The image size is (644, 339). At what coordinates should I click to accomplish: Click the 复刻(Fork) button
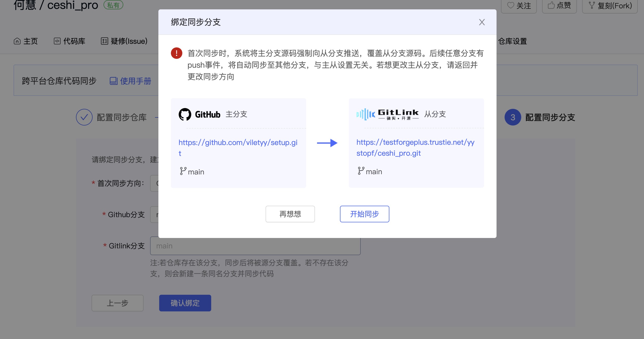point(610,6)
